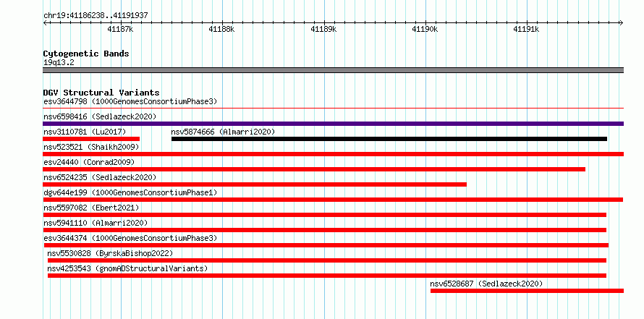Click the red dgv644e199 variant bar
644x319 pixels.
pos(333,200)
